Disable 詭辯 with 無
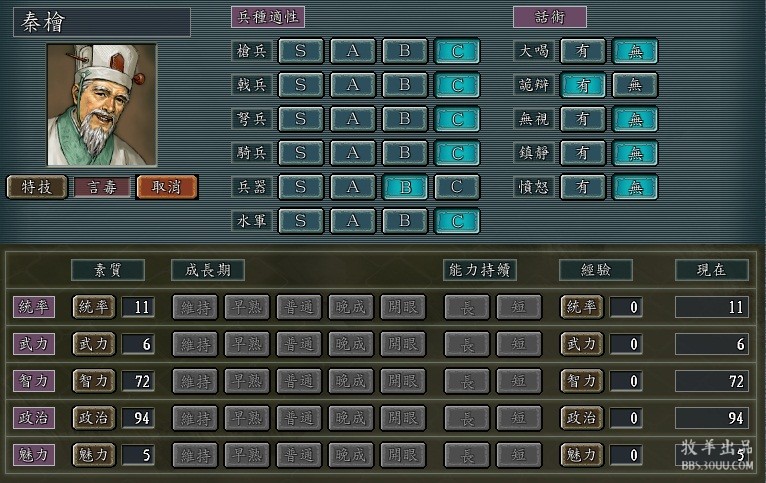Viewport: 766px width, 483px height. click(x=635, y=85)
